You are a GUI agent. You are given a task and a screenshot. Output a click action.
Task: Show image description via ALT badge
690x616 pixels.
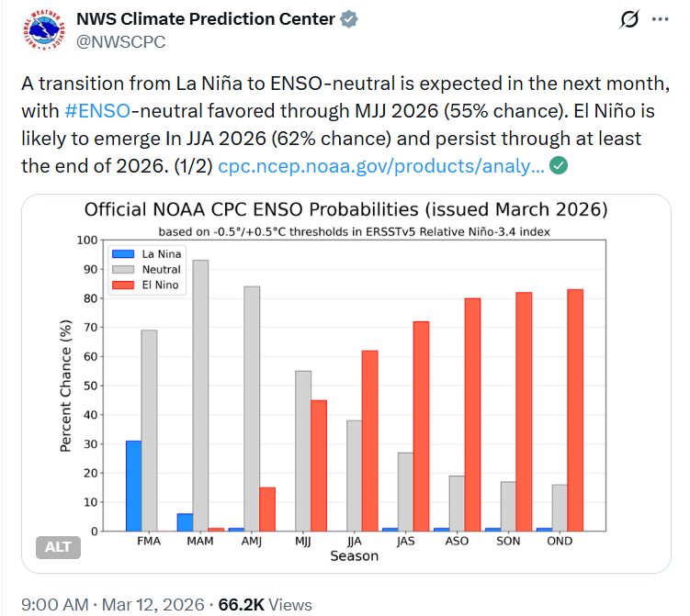[x=59, y=548]
